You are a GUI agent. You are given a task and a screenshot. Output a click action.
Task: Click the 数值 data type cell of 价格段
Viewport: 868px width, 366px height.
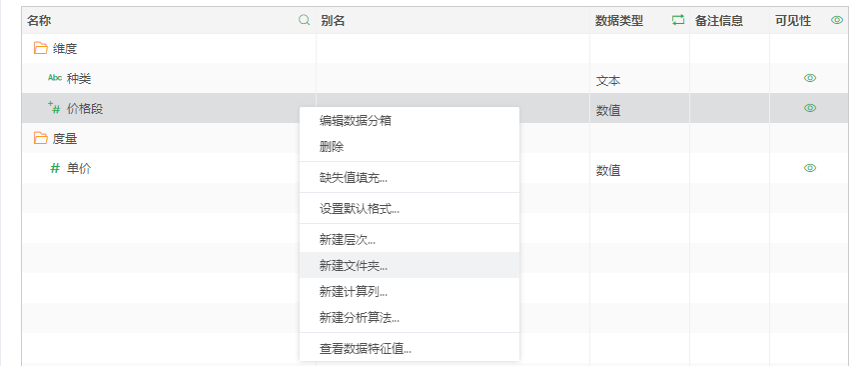[x=639, y=108]
